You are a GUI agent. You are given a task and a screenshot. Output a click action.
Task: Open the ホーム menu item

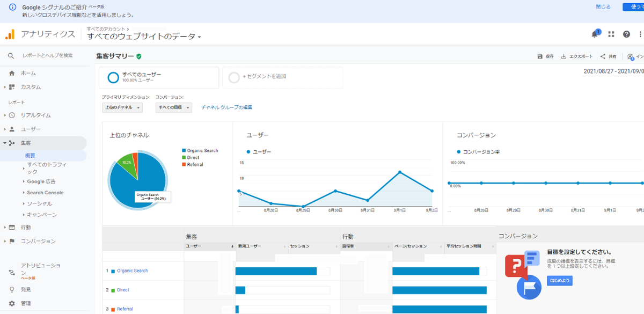click(x=28, y=73)
